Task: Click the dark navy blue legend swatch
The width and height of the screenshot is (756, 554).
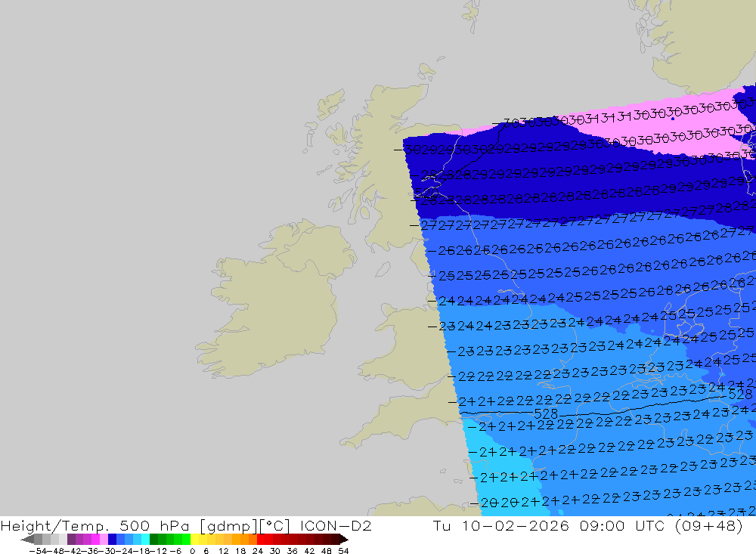Action: click(112, 540)
